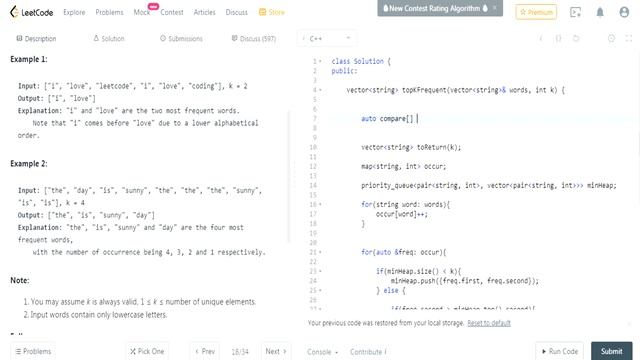Screen dimensions: 640x360
Task: Open the Articles page
Action: pos(204,12)
